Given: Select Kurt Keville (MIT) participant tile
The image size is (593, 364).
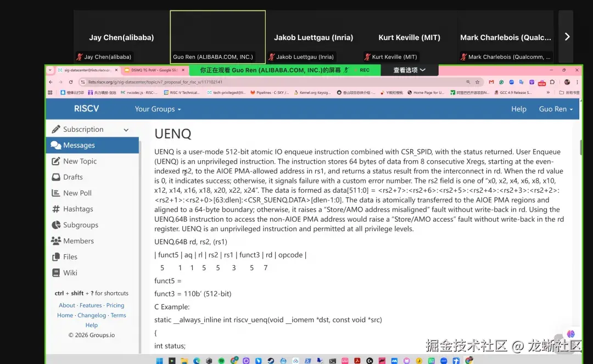Looking at the screenshot, I should pyautogui.click(x=409, y=37).
